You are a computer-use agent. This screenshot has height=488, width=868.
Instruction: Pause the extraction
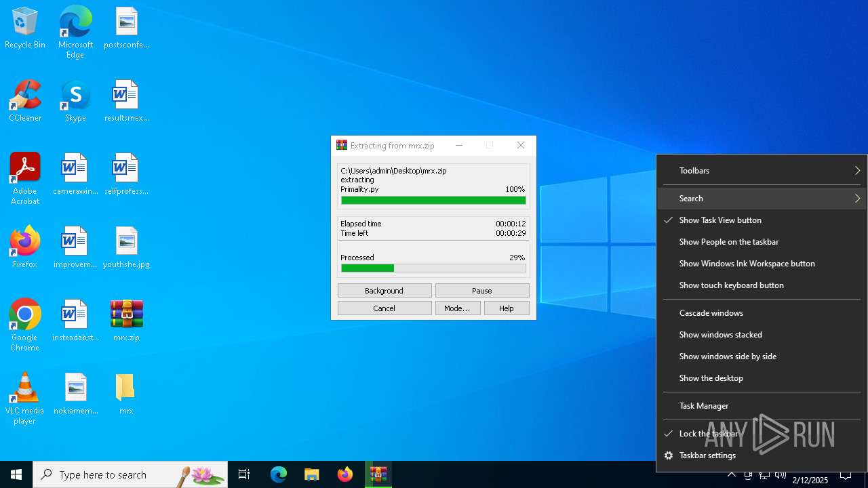pos(482,291)
